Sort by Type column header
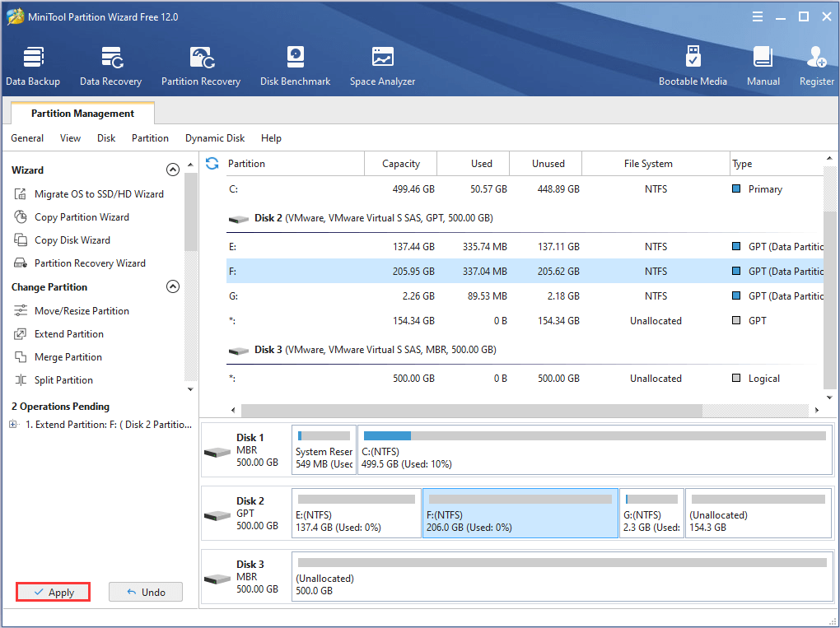 (777, 163)
